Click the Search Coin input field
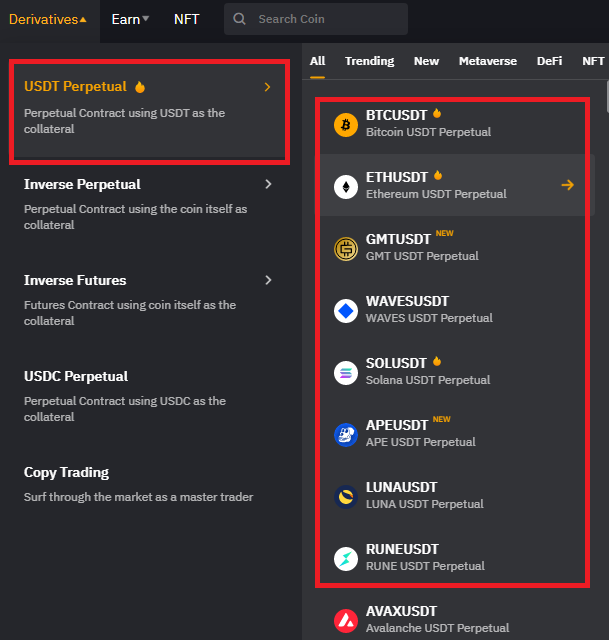Image resolution: width=609 pixels, height=640 pixels. (316, 19)
